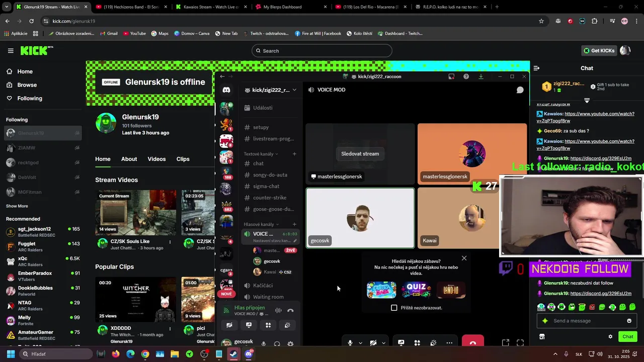Show more followed channels
Screen dimensions: 644x362
click(17, 206)
